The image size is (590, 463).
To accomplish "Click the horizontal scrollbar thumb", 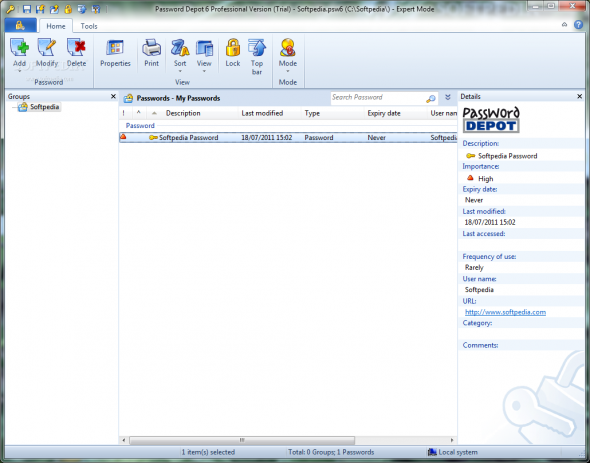I will click(242, 440).
